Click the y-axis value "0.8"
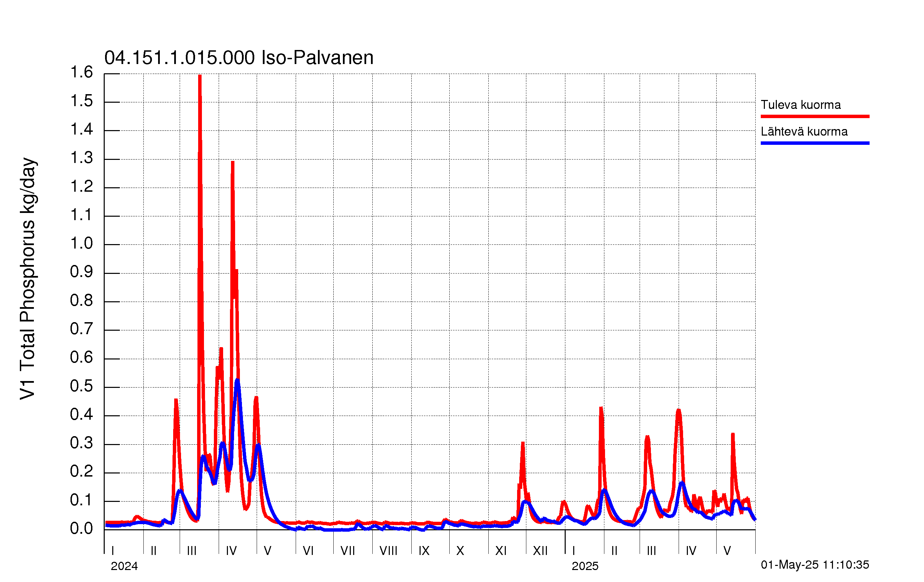 pos(81,301)
